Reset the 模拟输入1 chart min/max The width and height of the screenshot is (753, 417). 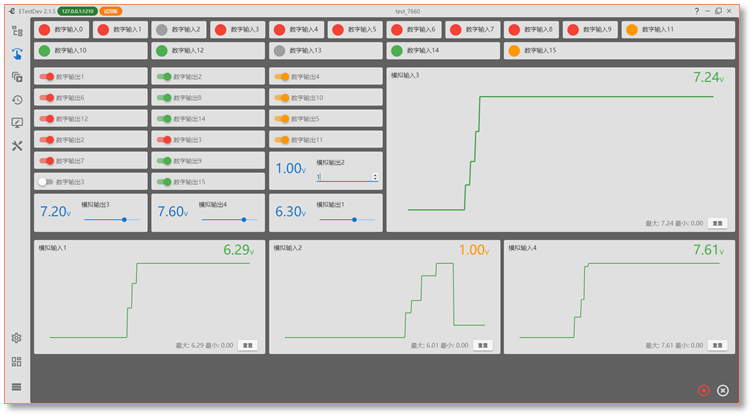tap(248, 346)
